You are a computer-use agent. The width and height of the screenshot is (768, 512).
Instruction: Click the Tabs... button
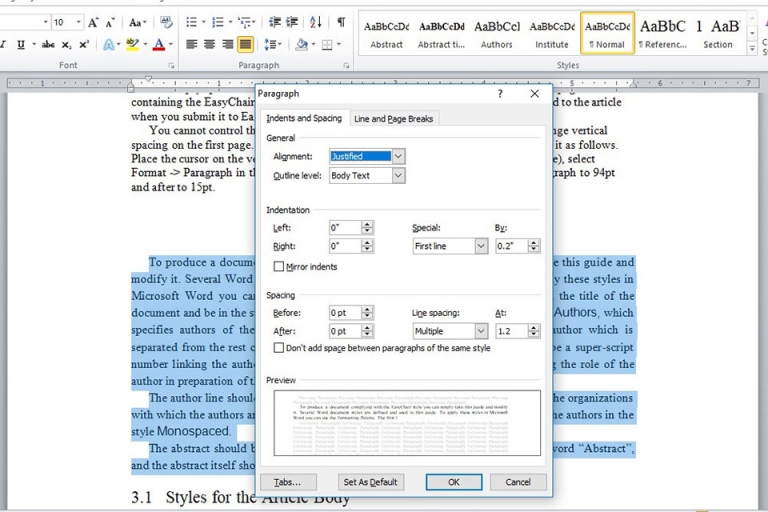pos(288,482)
